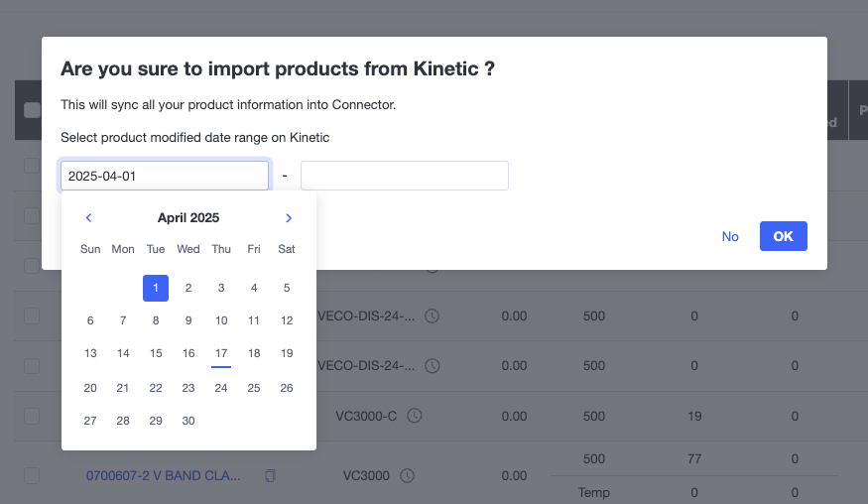This screenshot has height=504, width=868.
Task: Select April 2 in calendar
Action: [188, 288]
